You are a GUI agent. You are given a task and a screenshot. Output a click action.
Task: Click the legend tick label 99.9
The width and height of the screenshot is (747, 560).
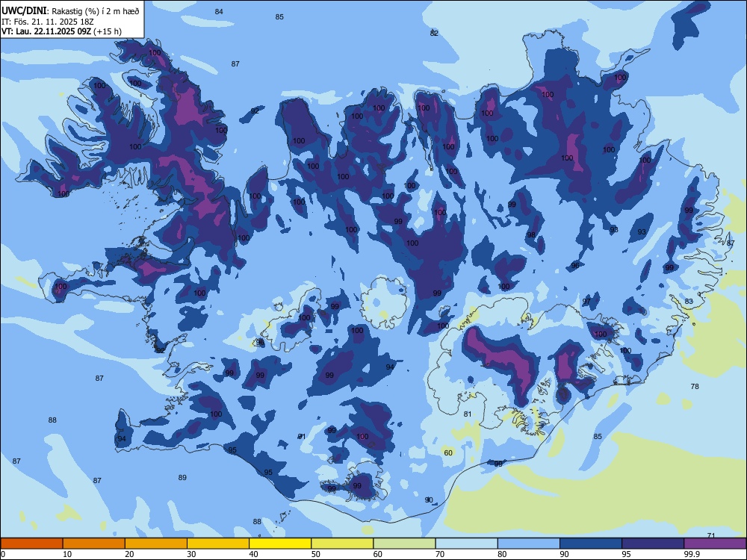pyautogui.click(x=692, y=554)
